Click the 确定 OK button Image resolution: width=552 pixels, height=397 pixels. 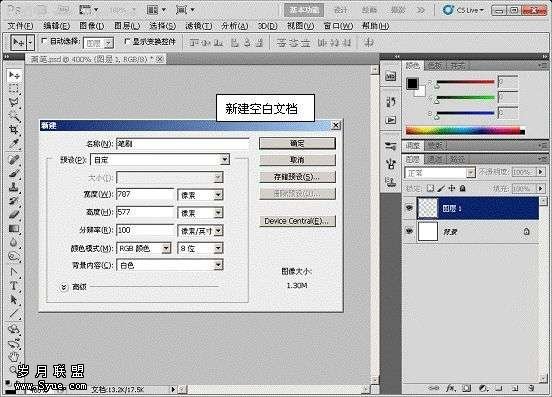click(x=297, y=143)
